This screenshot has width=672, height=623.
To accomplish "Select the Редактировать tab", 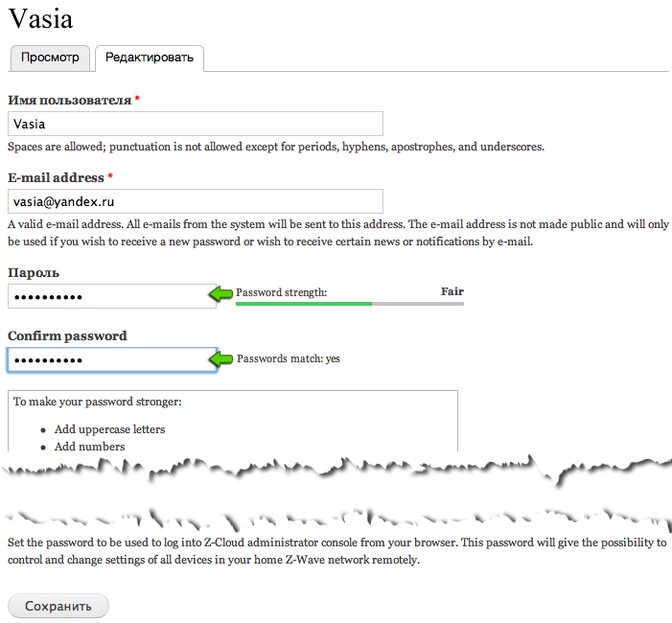I will (149, 58).
